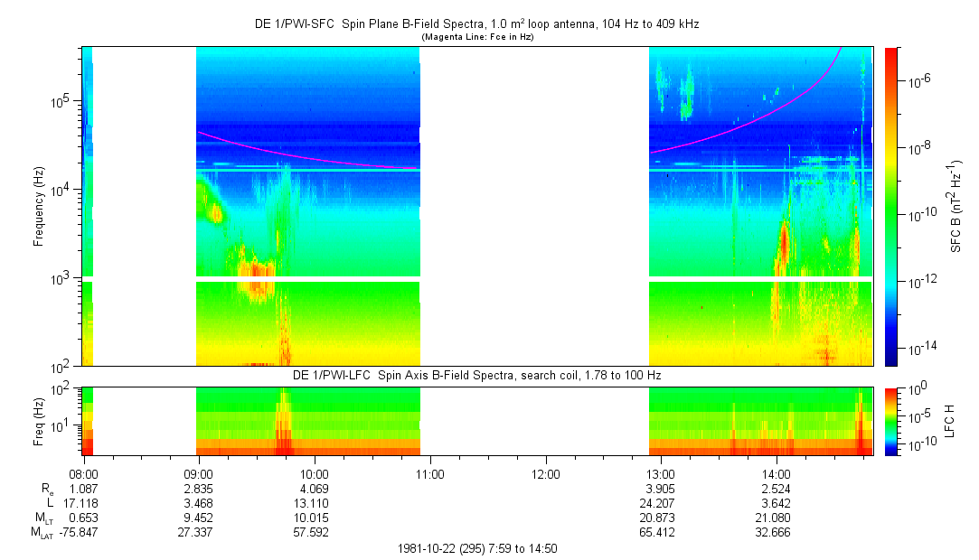Click the LFC H color bar
Image resolution: width=979 pixels, height=560 pixels.
[x=890, y=420]
